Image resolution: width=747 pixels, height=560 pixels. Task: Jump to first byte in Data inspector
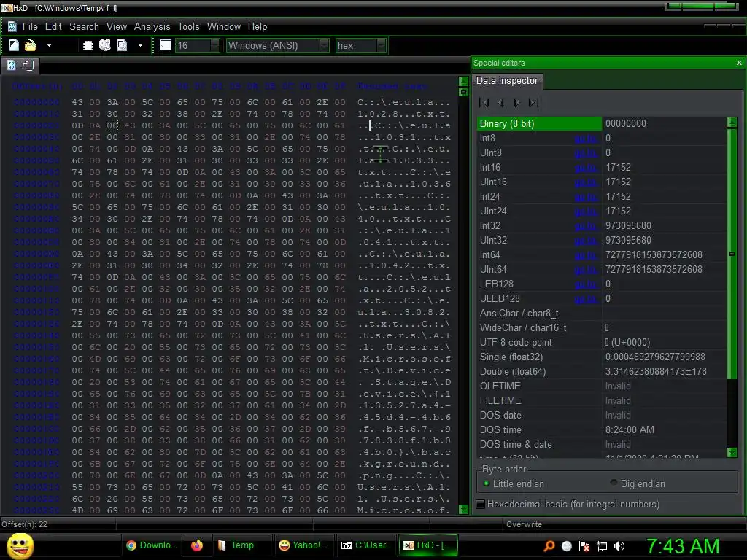484,102
